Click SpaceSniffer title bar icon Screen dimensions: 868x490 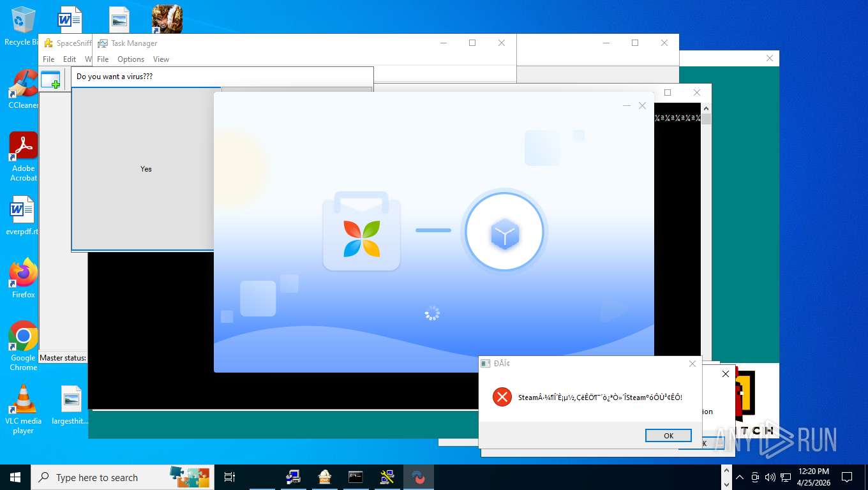click(48, 43)
